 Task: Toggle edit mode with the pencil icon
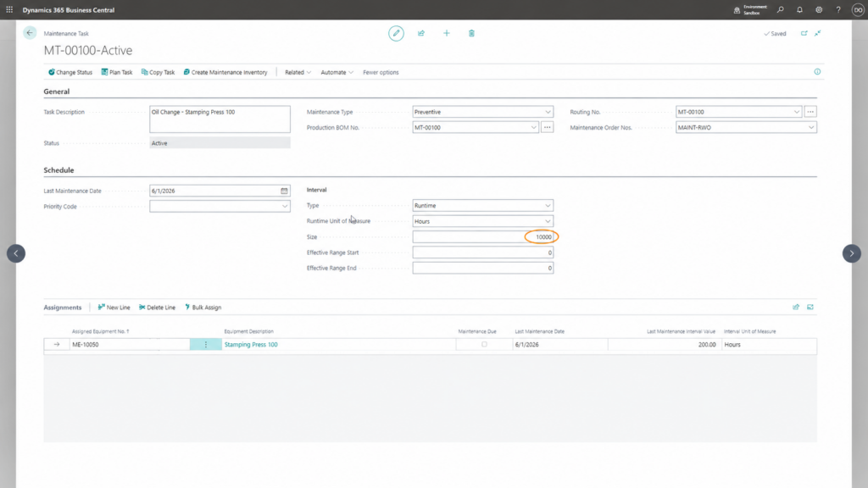(396, 33)
